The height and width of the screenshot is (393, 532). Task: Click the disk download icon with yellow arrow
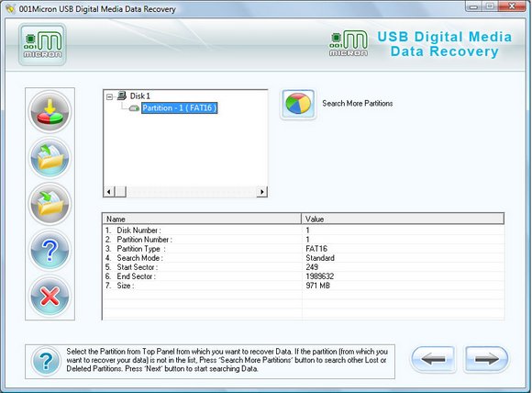coord(50,112)
